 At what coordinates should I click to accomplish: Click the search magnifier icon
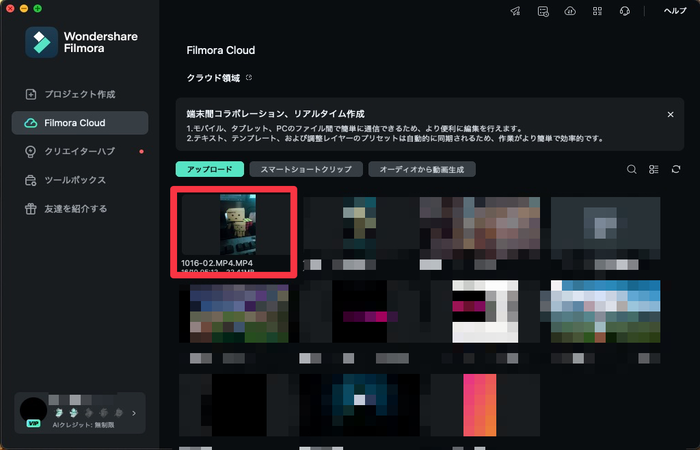[x=632, y=170]
